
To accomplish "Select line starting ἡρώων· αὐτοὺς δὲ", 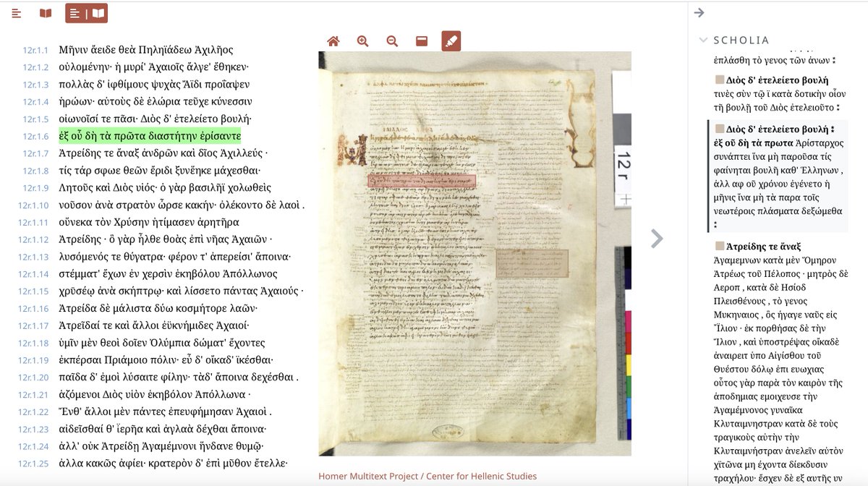I will coord(156,102).
